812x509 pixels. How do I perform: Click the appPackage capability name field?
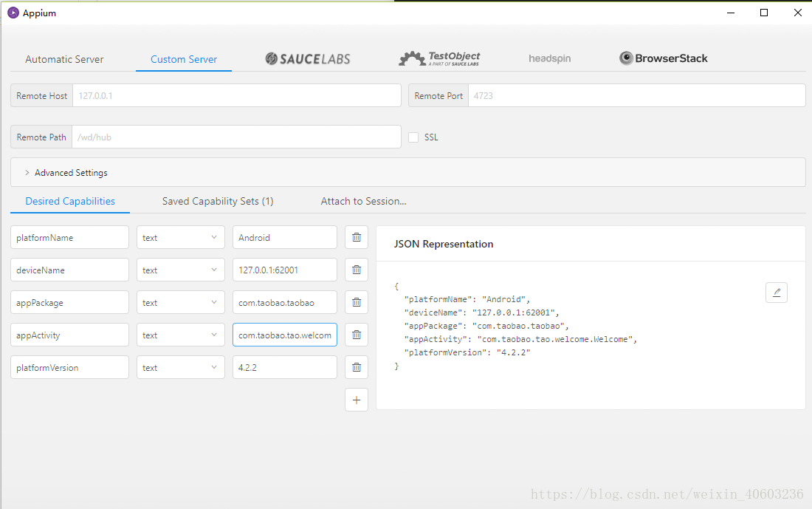69,302
